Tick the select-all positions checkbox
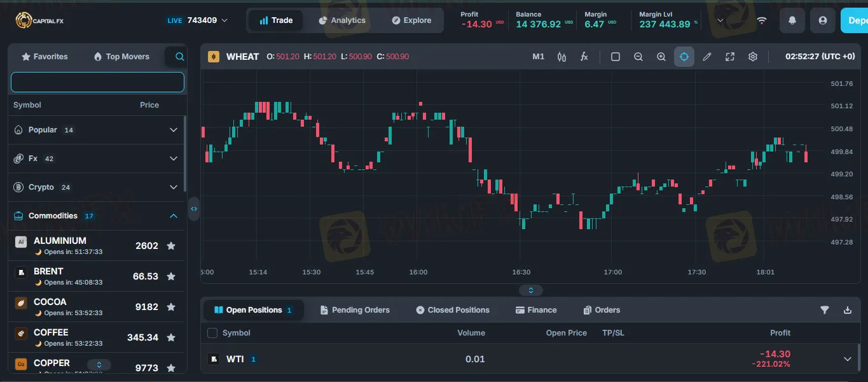Screen dimensions: 868x382 [x=212, y=333]
